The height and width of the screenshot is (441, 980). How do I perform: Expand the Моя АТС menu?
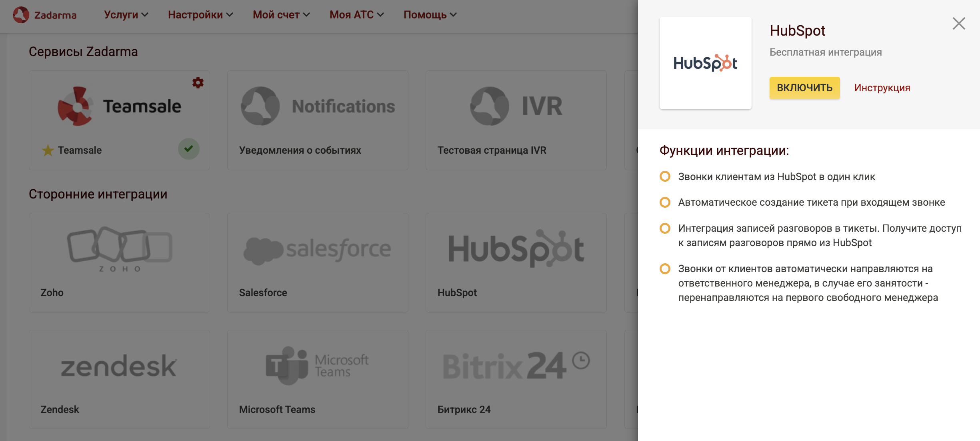(x=356, y=15)
